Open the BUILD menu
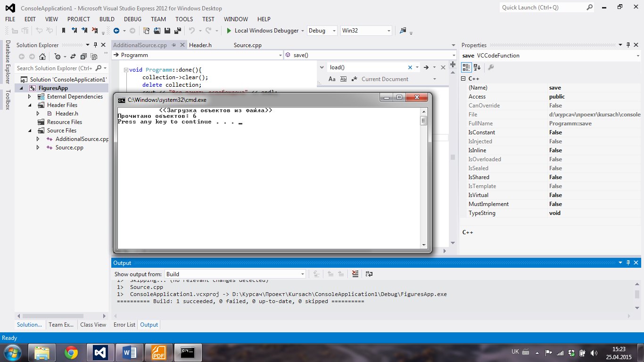Image resolution: width=644 pixels, height=362 pixels. point(107,19)
